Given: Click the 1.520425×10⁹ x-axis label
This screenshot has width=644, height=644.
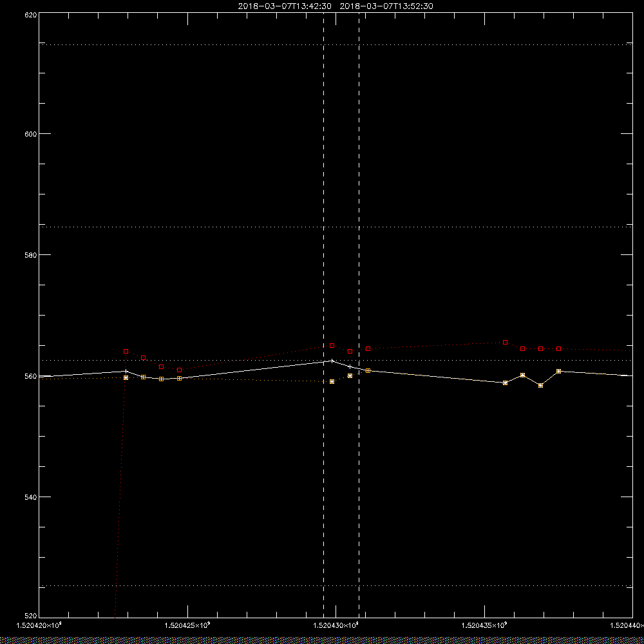Looking at the screenshot, I should coord(187,625).
